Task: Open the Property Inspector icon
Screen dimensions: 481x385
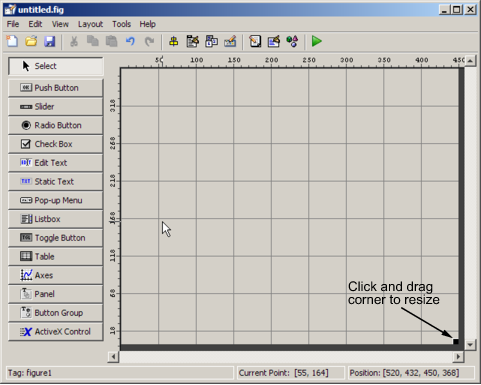Action: tap(273, 41)
